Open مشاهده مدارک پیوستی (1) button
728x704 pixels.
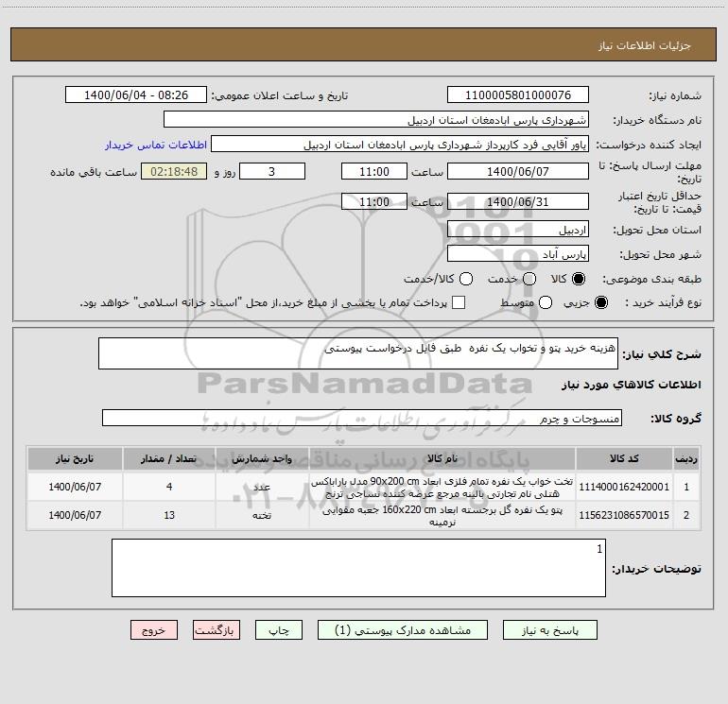pos(403,629)
